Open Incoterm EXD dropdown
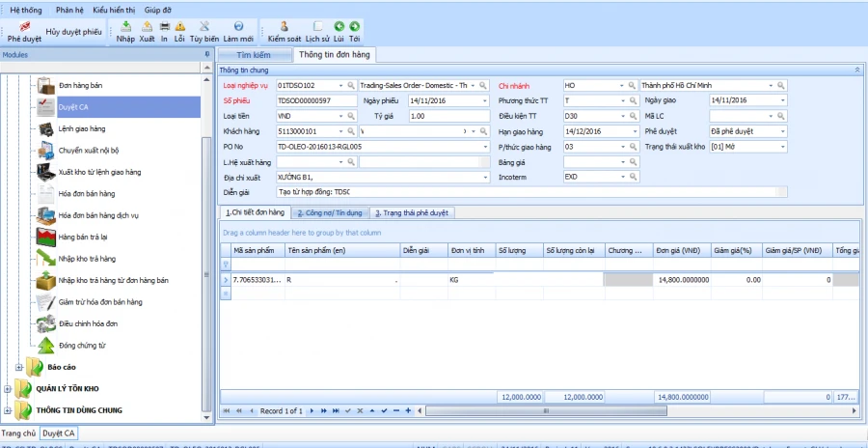This screenshot has width=868, height=448. pos(623,177)
